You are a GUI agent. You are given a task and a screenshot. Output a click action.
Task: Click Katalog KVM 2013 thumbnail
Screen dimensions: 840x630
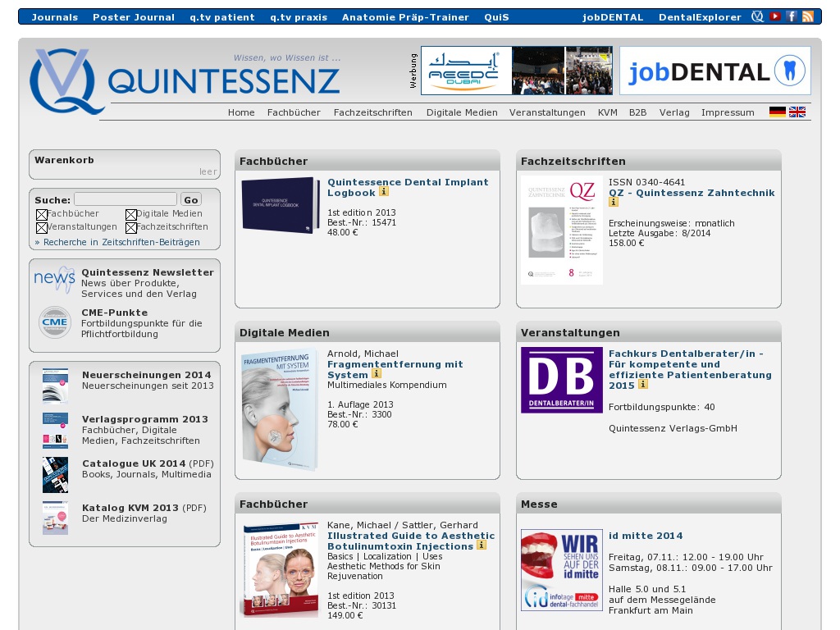tap(55, 518)
